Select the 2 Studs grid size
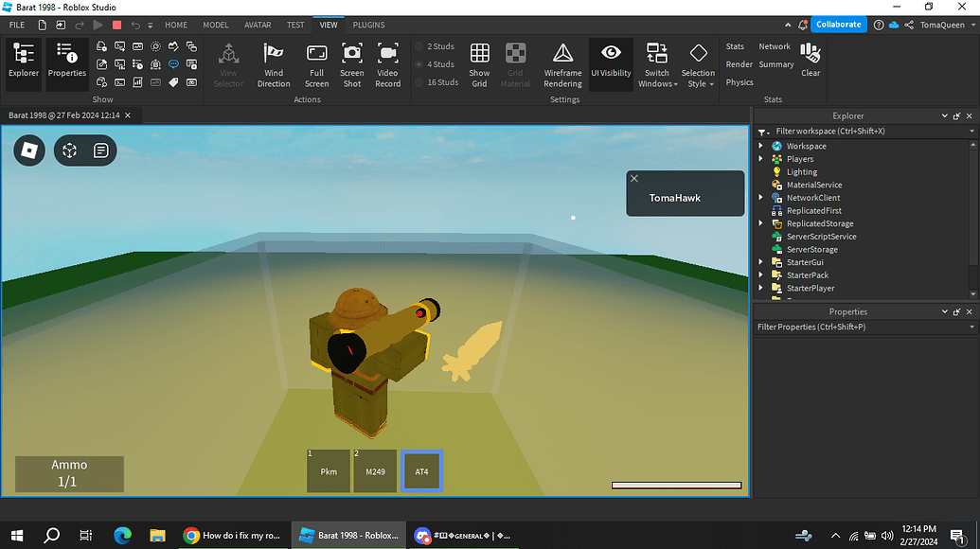This screenshot has width=980, height=549. coord(438,45)
